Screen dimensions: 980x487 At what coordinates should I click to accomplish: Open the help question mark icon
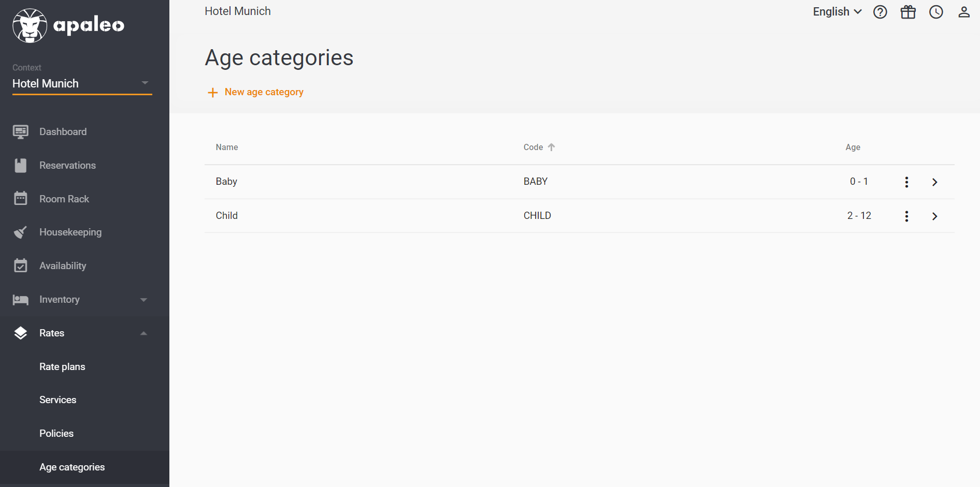click(880, 12)
